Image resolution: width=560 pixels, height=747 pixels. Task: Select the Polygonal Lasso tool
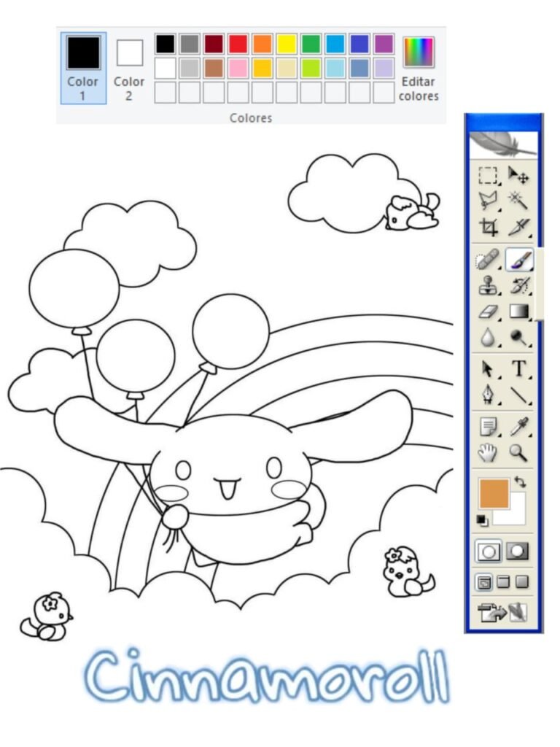tap(488, 201)
